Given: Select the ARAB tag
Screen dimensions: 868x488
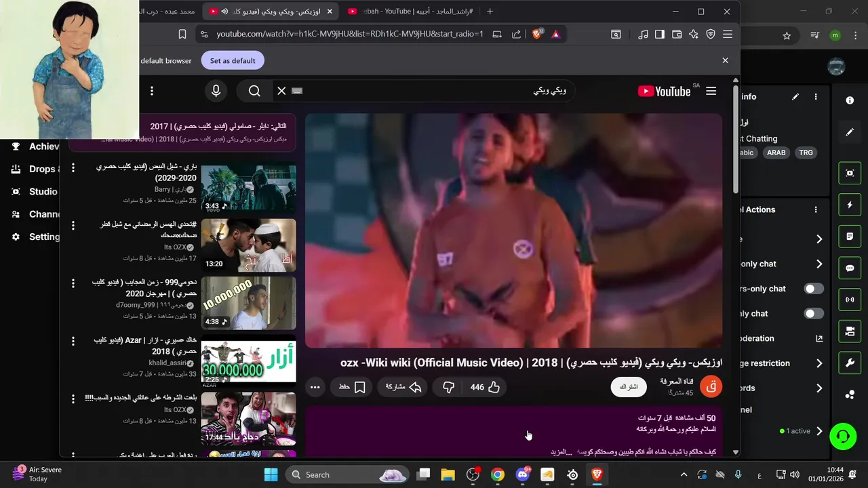Looking at the screenshot, I should [x=776, y=152].
